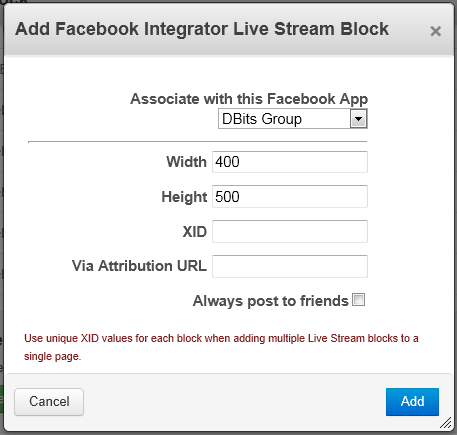Click the red unique XID hint text
Screen dimensions: 457x435
(221, 347)
